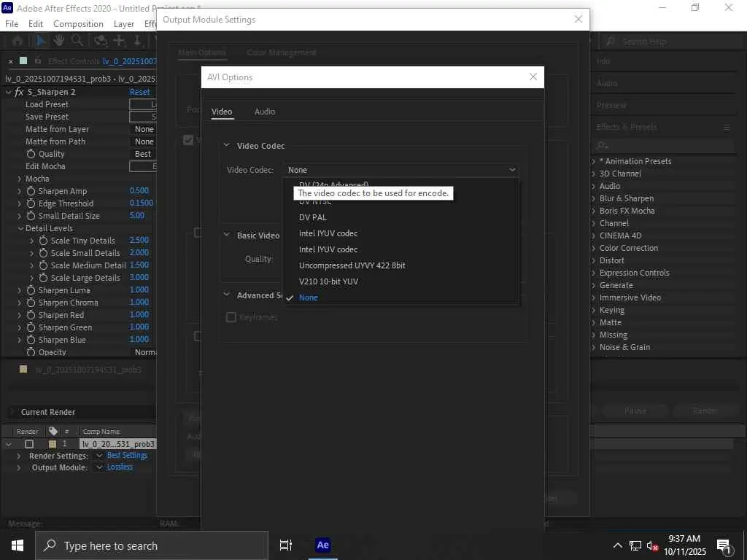Image resolution: width=747 pixels, height=560 pixels.
Task: Switch to the Video tab in AVI Options
Action: 222,112
